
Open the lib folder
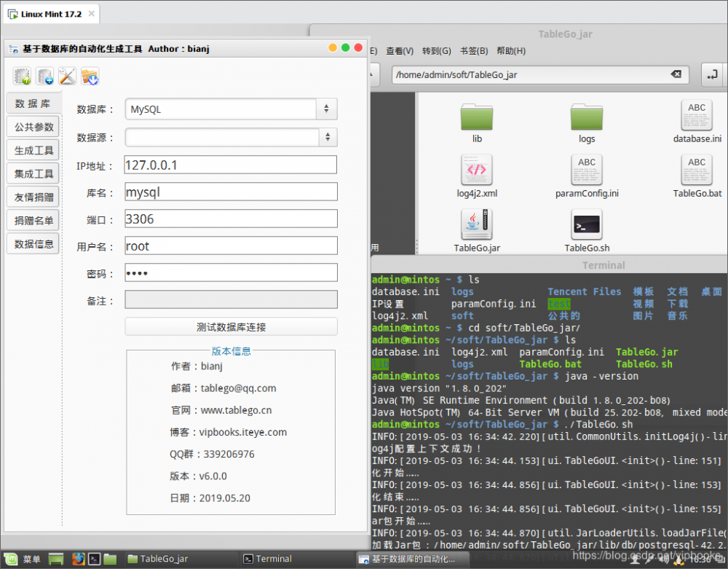[477, 117]
